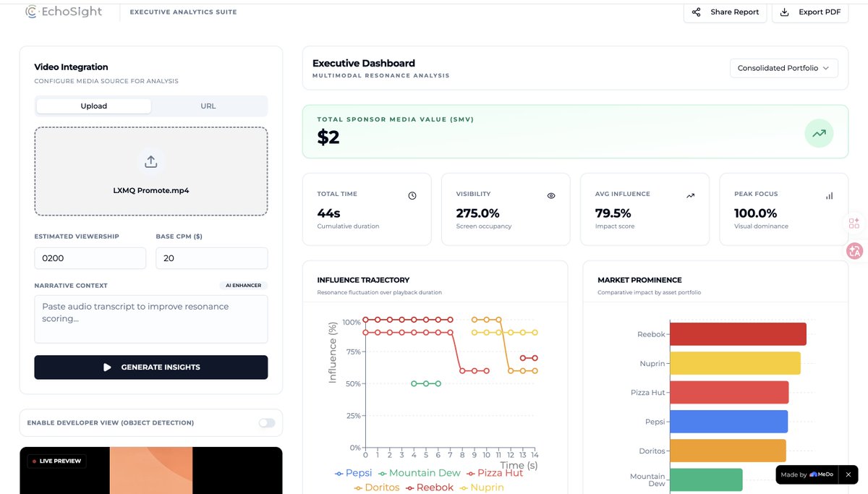
Task: Click the Executive Analytics Suite header text
Action: [x=183, y=12]
